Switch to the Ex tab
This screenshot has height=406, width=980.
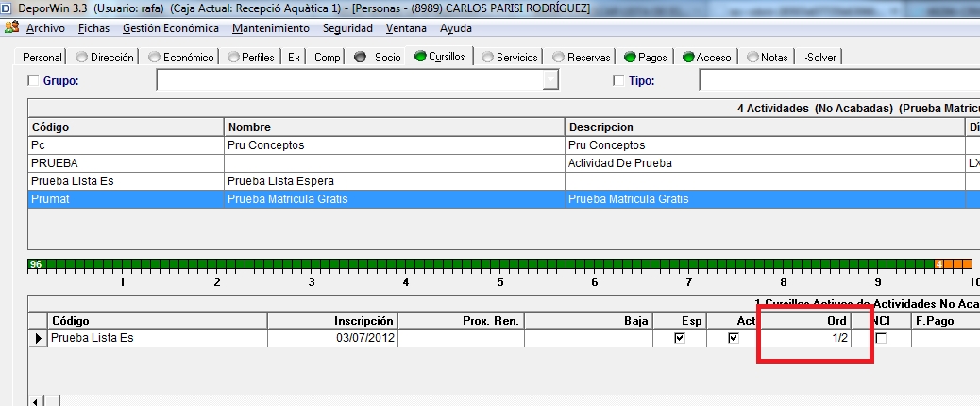(294, 57)
